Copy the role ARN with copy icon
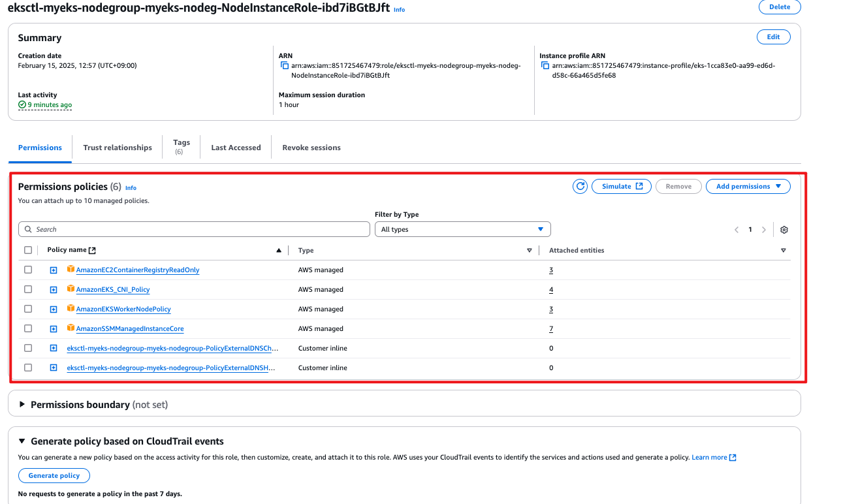 pos(285,65)
